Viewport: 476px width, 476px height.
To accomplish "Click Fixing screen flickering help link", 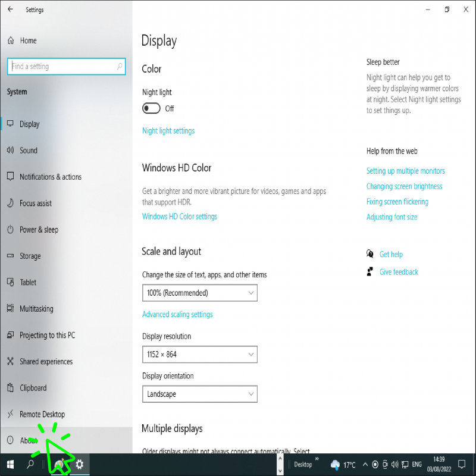I will 397,202.
